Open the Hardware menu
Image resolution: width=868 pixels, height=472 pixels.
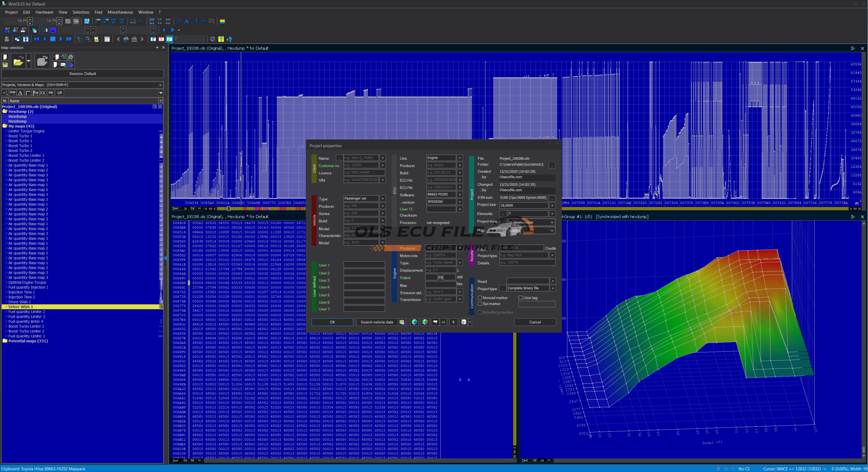pyautogui.click(x=44, y=12)
